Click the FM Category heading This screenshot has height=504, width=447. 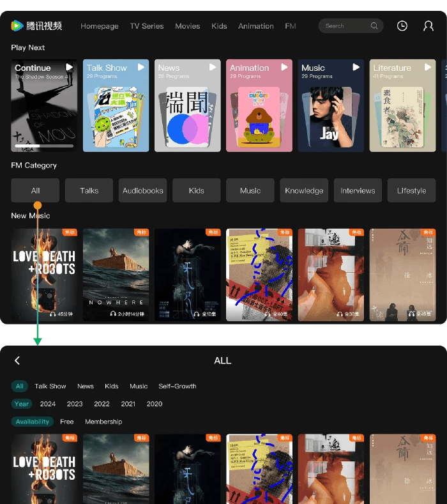pyautogui.click(x=34, y=165)
